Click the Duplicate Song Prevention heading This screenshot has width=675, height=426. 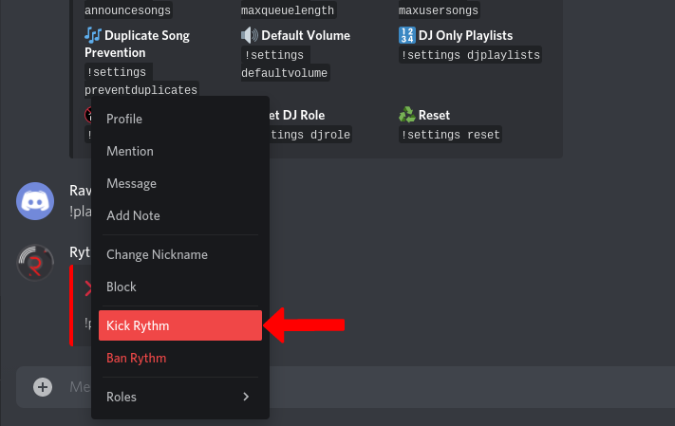pyautogui.click(x=137, y=44)
